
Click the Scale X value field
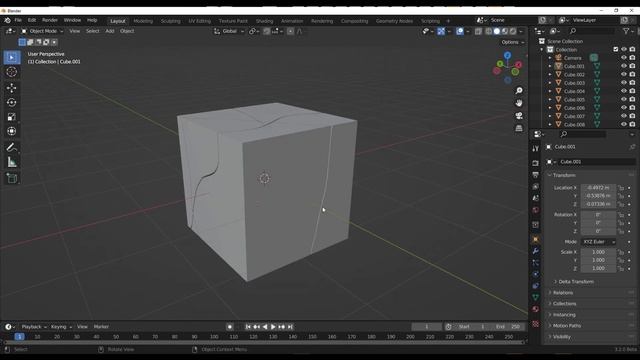(598, 252)
